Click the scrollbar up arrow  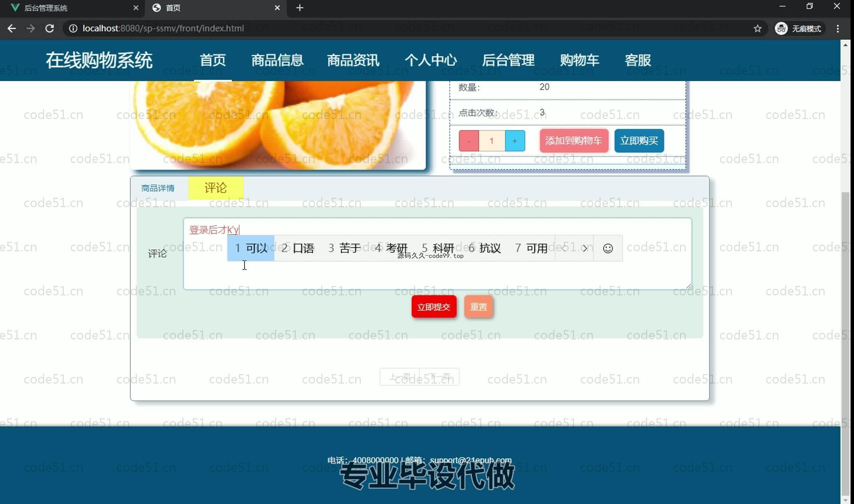(845, 45)
